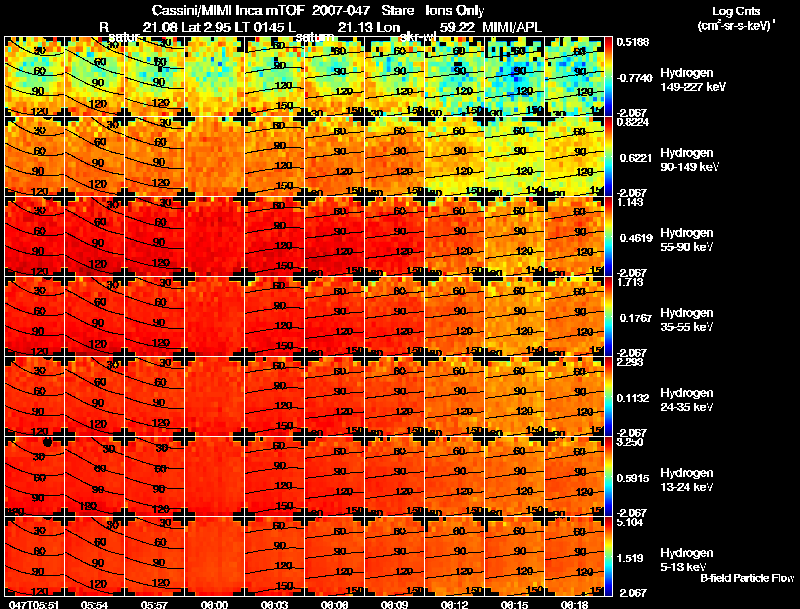Image resolution: width=800 pixels, height=609 pixels.
Task: Select the 149-227 keV image panel at 06:15
Action: 515,77
